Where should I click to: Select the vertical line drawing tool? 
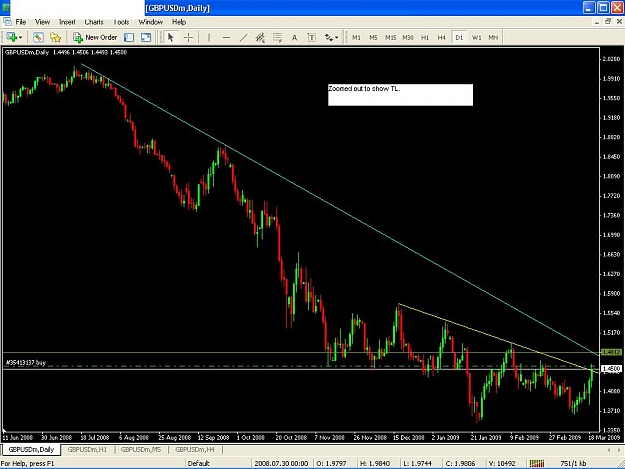(209, 37)
